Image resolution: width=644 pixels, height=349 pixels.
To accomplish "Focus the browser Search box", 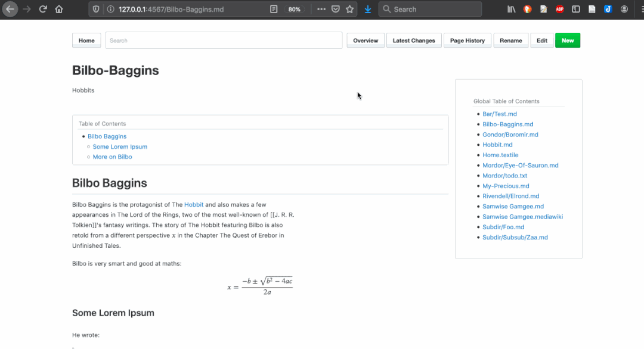I will 430,9.
